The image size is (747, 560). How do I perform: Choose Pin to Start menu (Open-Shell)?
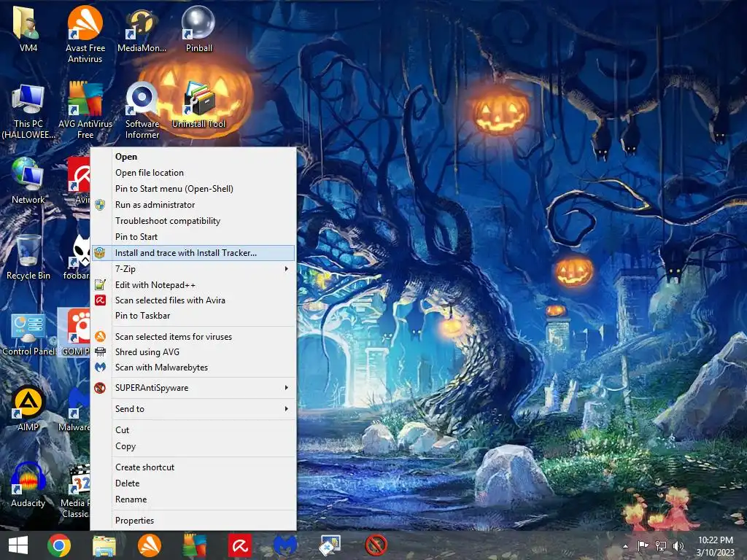pos(193,189)
